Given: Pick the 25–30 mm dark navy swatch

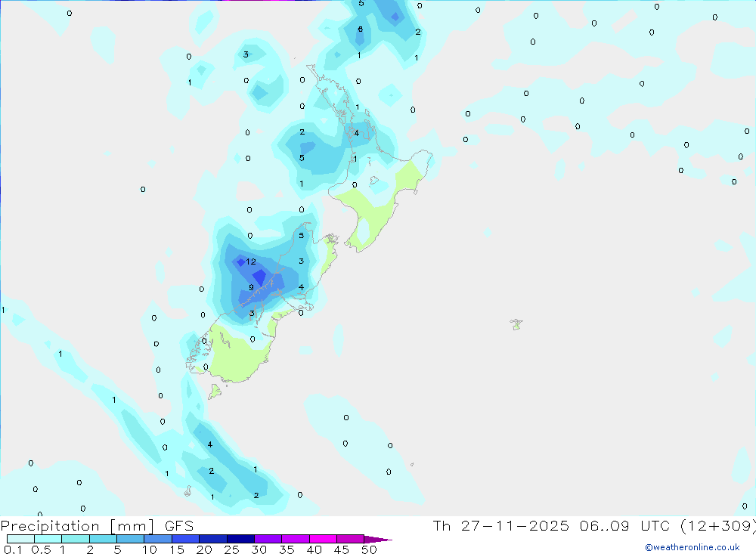Looking at the screenshot, I should click(x=240, y=539).
